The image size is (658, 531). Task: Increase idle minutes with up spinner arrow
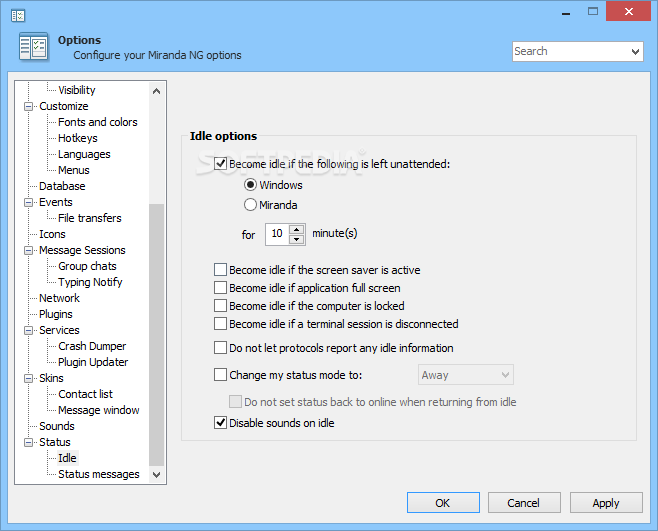pos(297,229)
